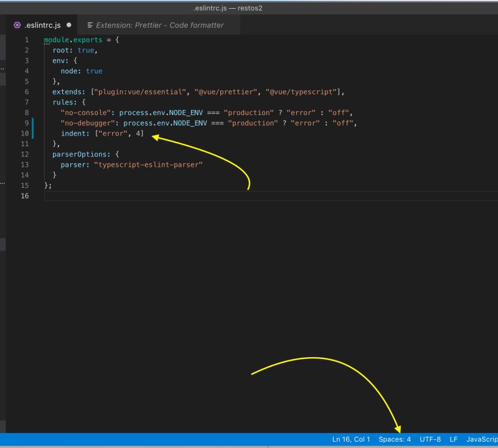Screen dimensions: 498x448
Task: Click the ESLint icon on the .eslintrc.js tab
Action: pyautogui.click(x=16, y=25)
